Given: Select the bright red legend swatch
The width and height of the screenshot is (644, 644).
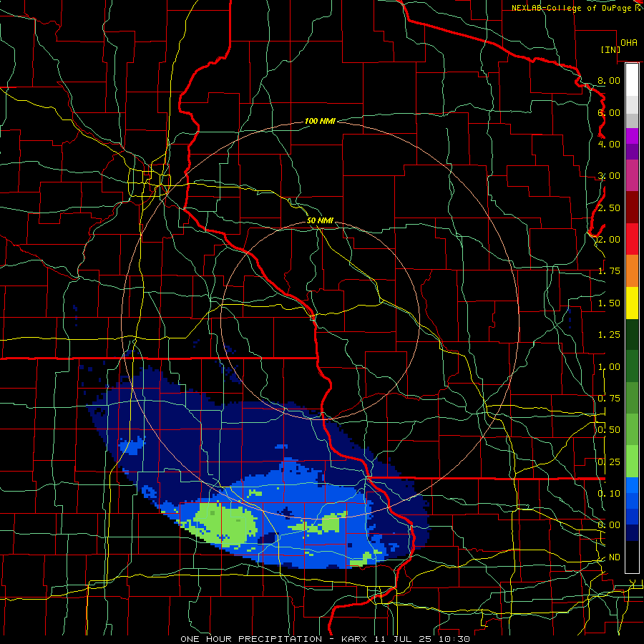Looking at the screenshot, I should [x=632, y=240].
